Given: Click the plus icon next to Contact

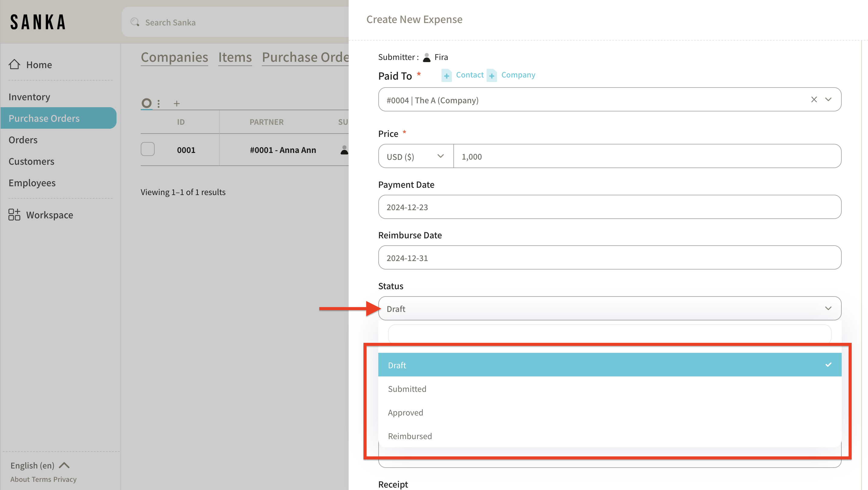Looking at the screenshot, I should [x=446, y=75].
